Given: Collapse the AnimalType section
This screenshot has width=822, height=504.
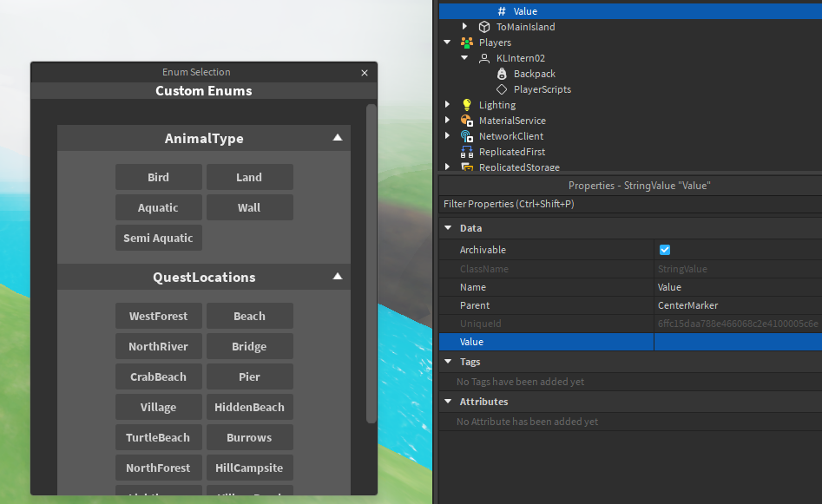Looking at the screenshot, I should (x=337, y=137).
